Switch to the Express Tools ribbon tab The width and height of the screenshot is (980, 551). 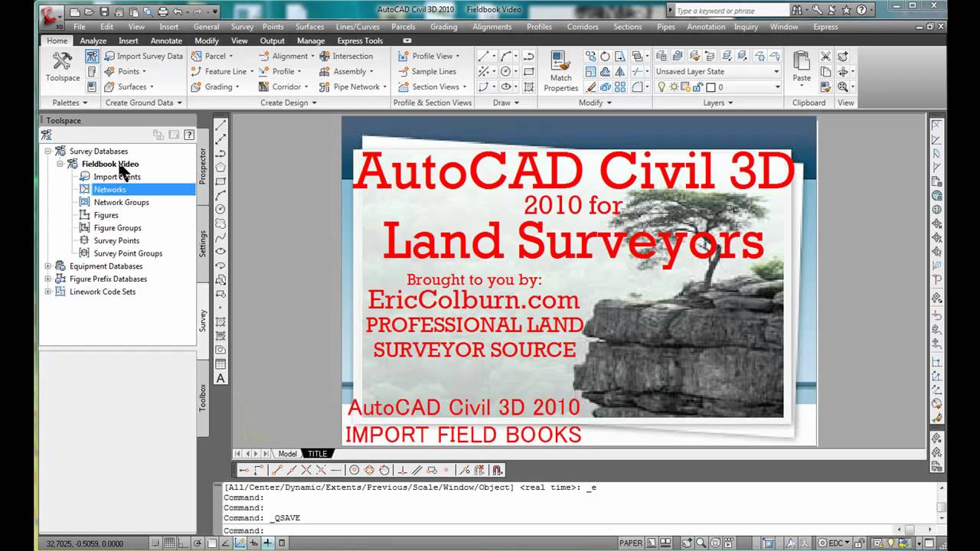[360, 41]
